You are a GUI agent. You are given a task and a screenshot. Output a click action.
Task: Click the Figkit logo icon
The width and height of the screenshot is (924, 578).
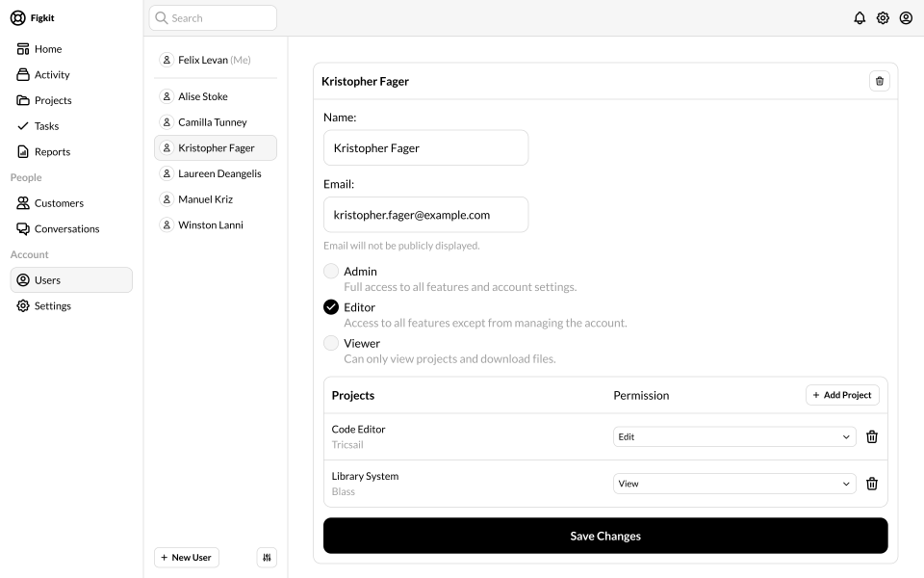pos(18,18)
